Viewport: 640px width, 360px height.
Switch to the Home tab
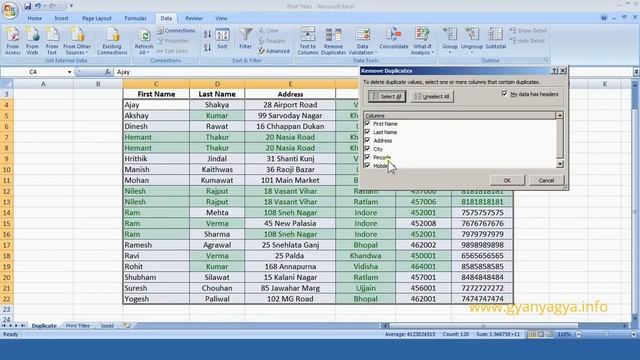click(x=34, y=18)
